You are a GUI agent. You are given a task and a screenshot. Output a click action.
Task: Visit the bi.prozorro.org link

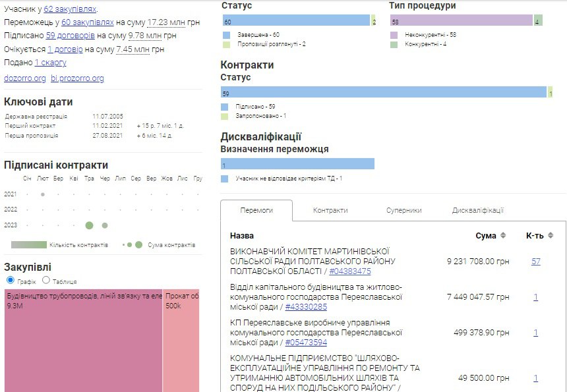click(77, 78)
